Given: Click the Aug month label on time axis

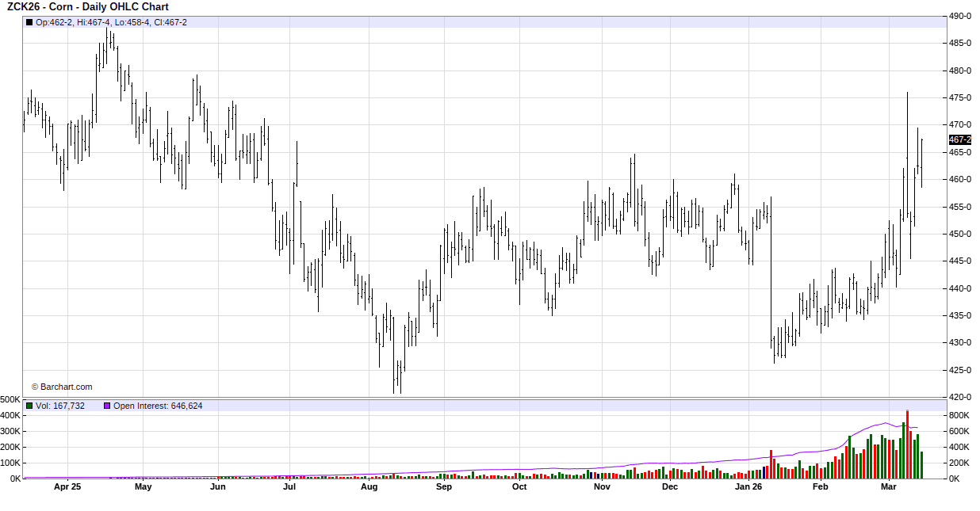Looking at the screenshot, I should click(369, 487).
